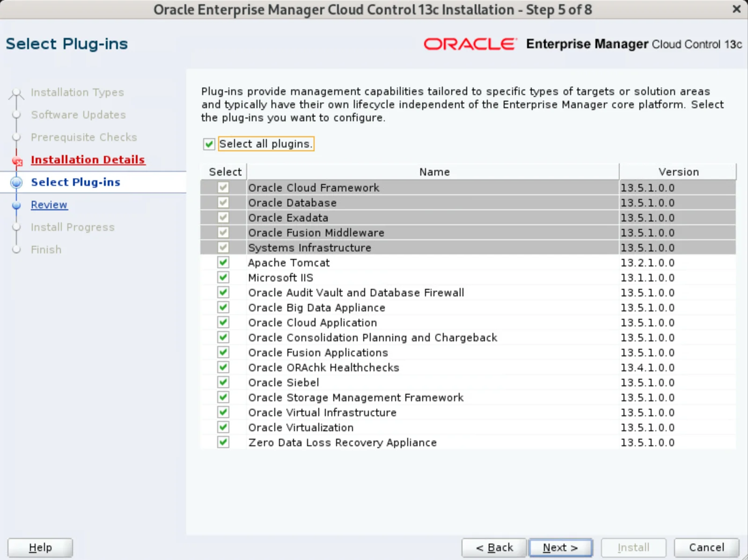Screen dimensions: 748x560
Task: Cancel the installation wizard
Action: [x=706, y=547]
